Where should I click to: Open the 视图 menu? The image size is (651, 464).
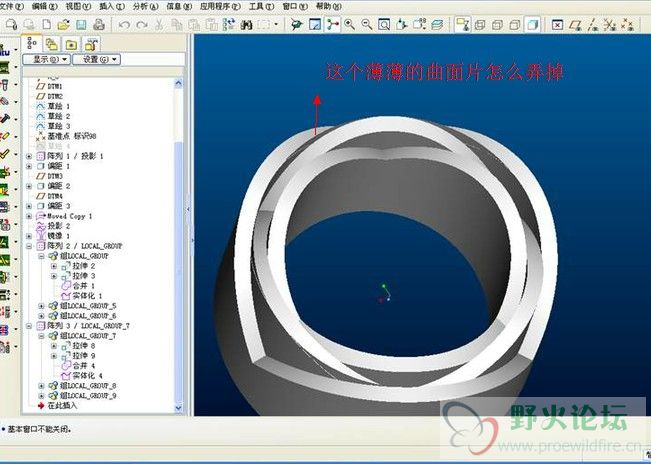tap(78, 7)
